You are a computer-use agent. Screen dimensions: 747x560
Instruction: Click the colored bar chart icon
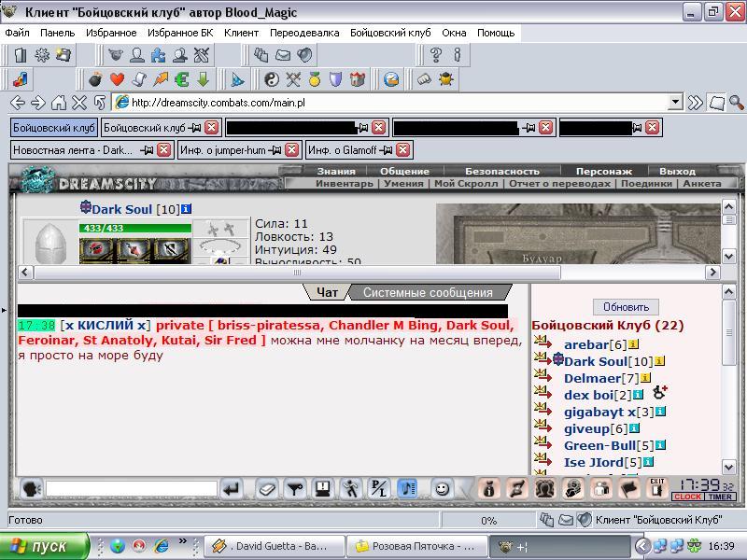click(x=21, y=79)
